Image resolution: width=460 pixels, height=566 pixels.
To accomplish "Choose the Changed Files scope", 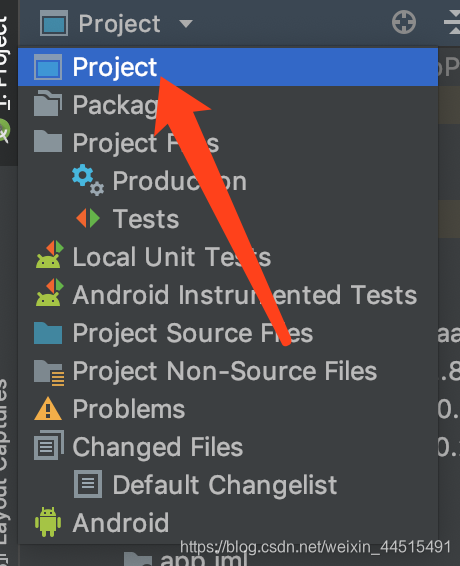I will click(228, 447).
